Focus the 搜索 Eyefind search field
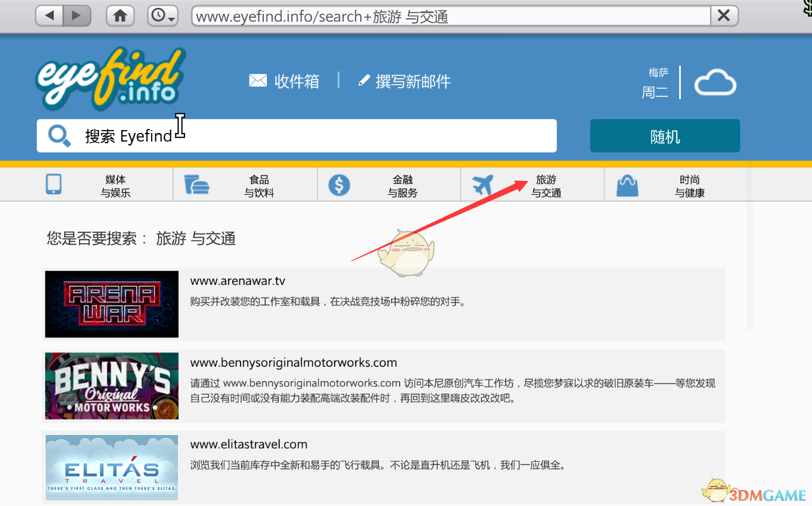The height and width of the screenshot is (506, 812). click(x=297, y=136)
